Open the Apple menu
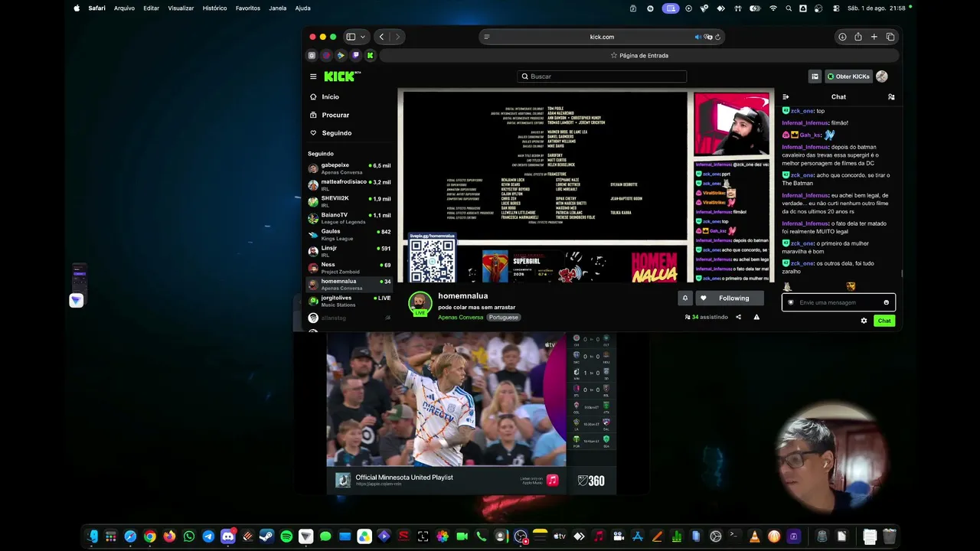Viewport: 980px width, 551px height. coord(77,8)
